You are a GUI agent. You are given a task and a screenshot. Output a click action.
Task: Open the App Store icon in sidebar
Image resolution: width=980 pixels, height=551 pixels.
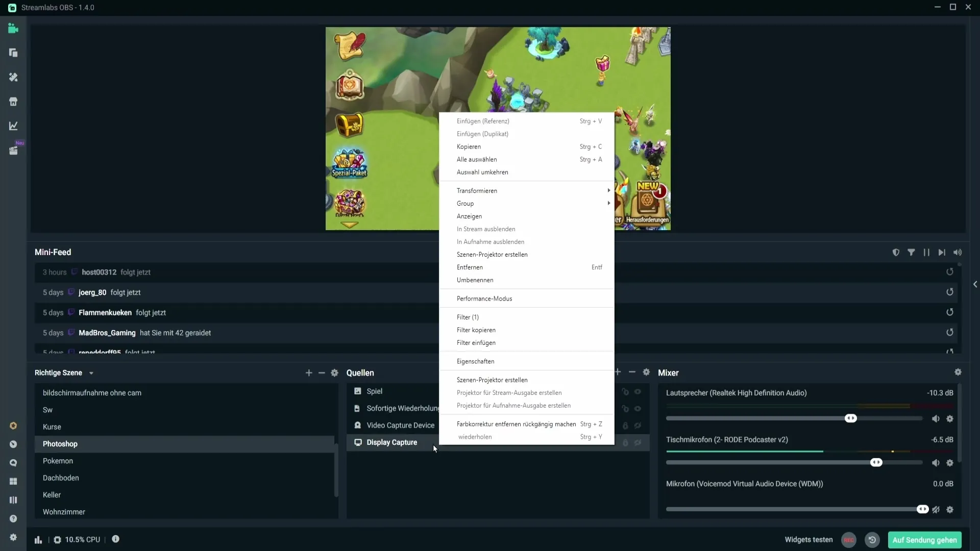click(13, 102)
